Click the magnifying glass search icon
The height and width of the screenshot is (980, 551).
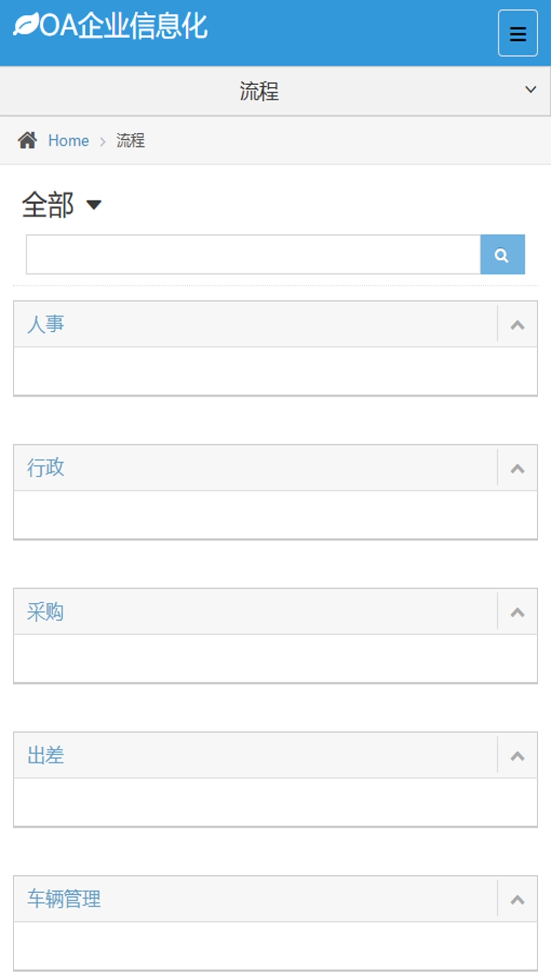coord(503,254)
